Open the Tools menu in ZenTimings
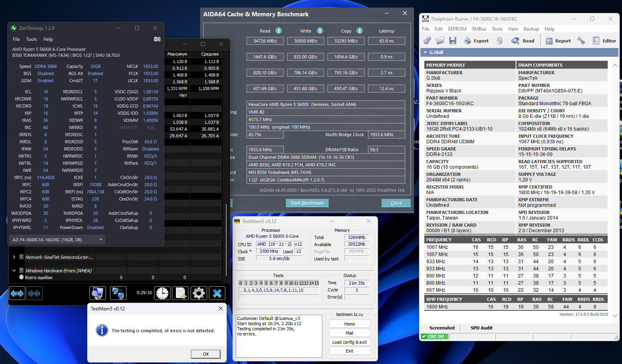This screenshot has width=622, height=364. [x=31, y=39]
